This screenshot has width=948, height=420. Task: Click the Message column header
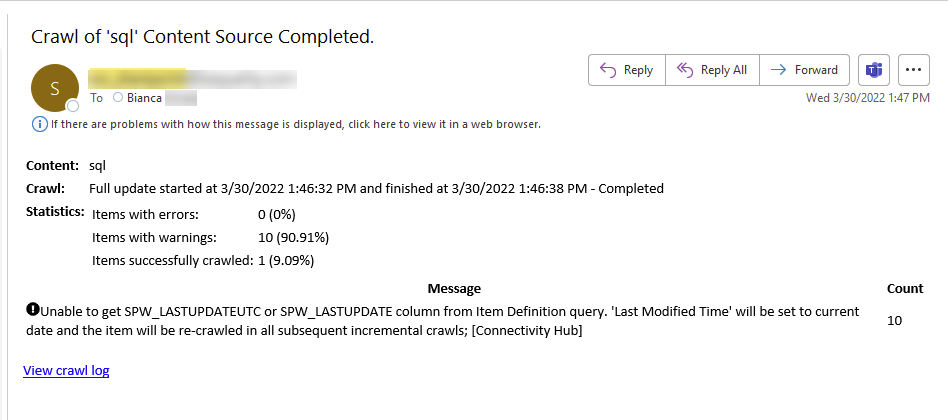[x=454, y=288]
